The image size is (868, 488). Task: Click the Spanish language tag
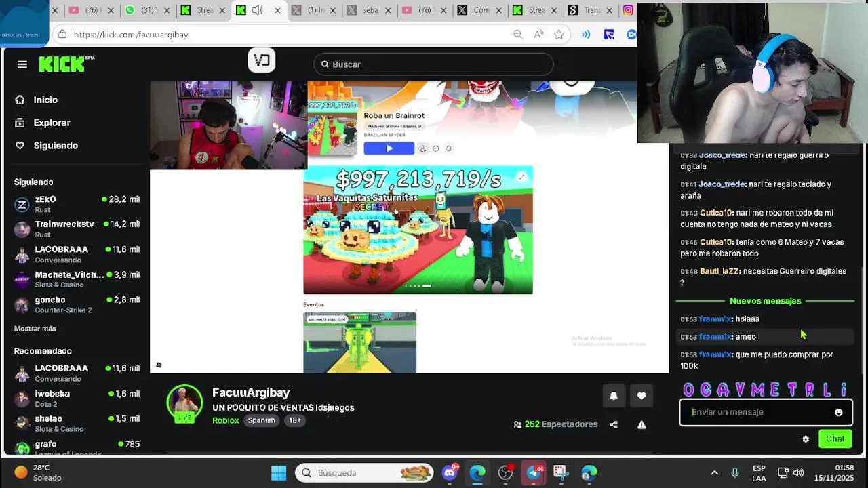tap(261, 420)
